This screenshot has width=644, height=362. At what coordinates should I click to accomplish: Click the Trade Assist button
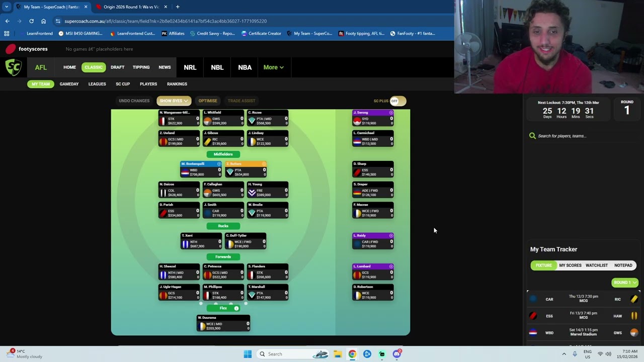242,101
